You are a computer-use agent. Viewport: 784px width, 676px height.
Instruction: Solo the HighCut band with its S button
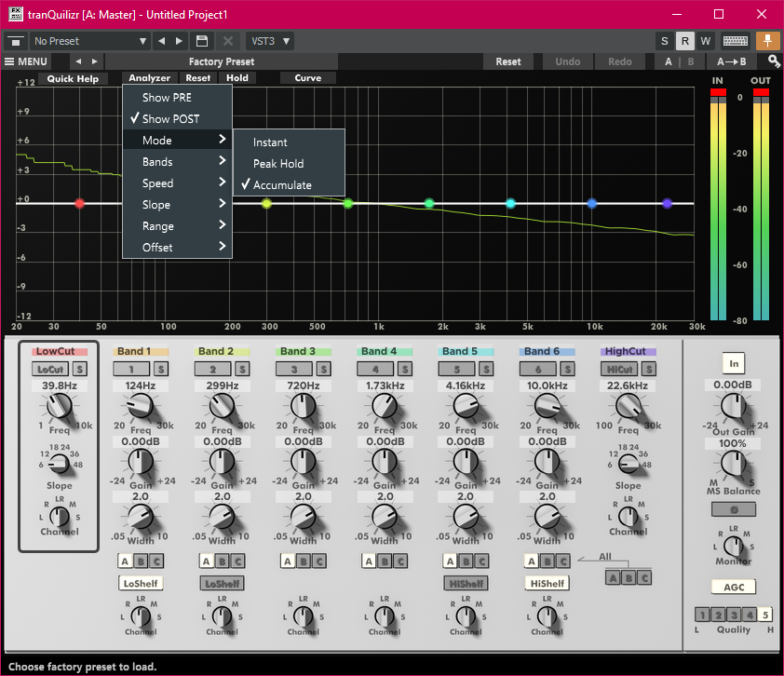pos(649,370)
